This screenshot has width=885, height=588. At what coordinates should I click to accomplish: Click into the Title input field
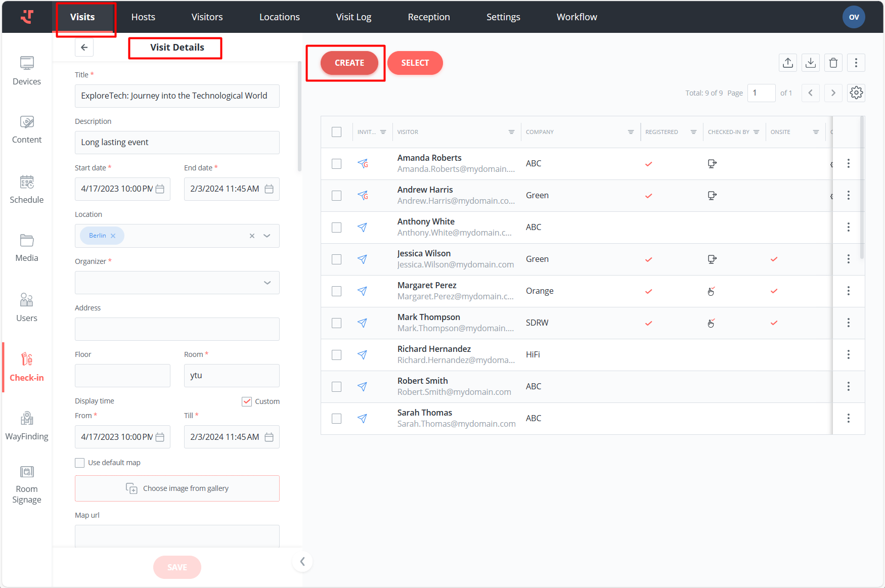click(177, 96)
